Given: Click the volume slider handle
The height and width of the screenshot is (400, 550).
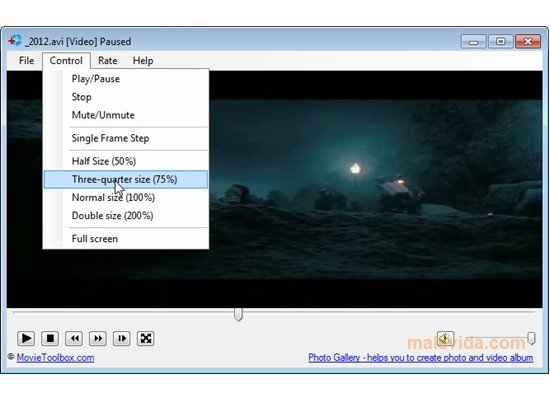Looking at the screenshot, I should coord(531,338).
